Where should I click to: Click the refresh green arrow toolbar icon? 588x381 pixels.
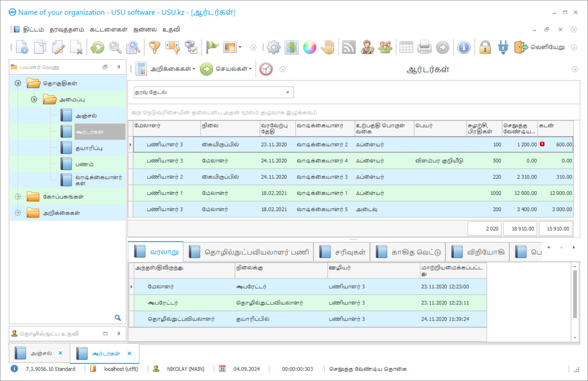point(97,47)
